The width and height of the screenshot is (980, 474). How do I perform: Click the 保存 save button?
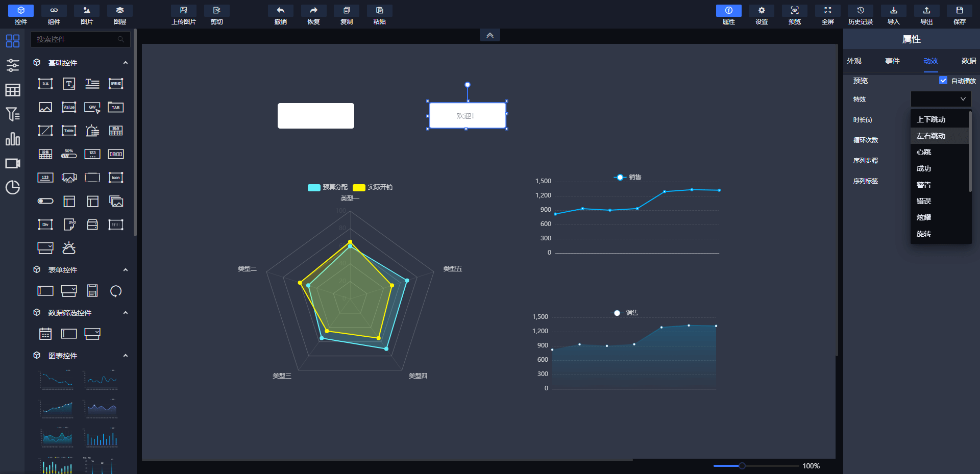point(960,15)
